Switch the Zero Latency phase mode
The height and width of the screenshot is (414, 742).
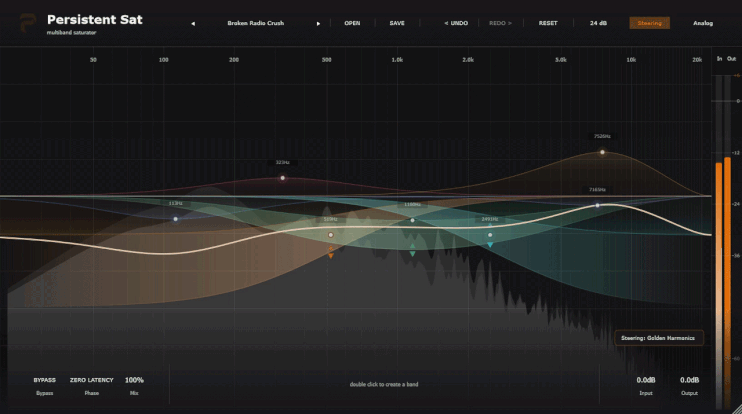(92, 380)
